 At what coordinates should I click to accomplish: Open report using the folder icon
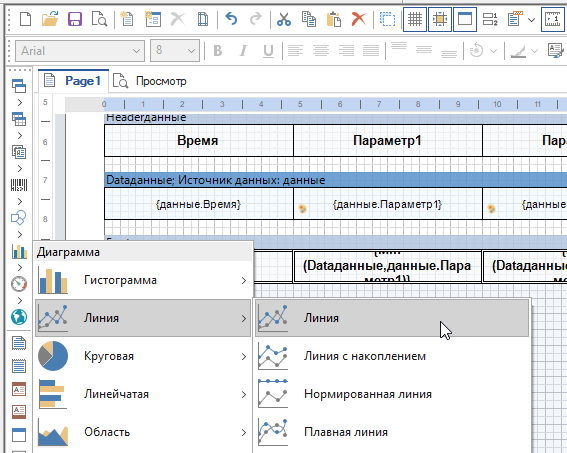coord(50,19)
